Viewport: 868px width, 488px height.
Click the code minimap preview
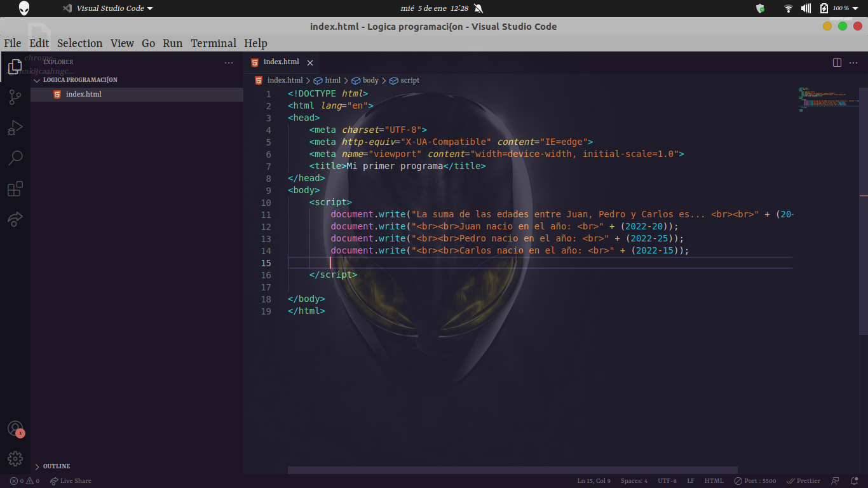point(828,100)
